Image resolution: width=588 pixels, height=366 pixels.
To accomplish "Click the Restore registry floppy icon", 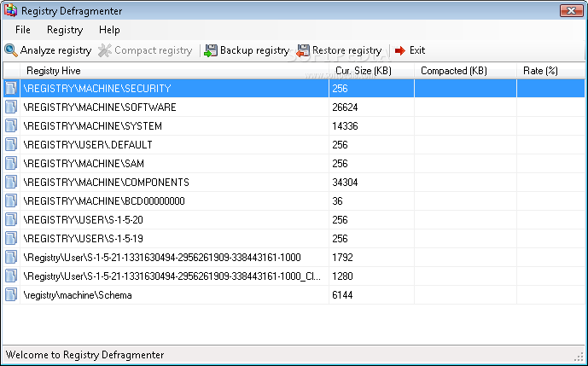I will tap(303, 50).
